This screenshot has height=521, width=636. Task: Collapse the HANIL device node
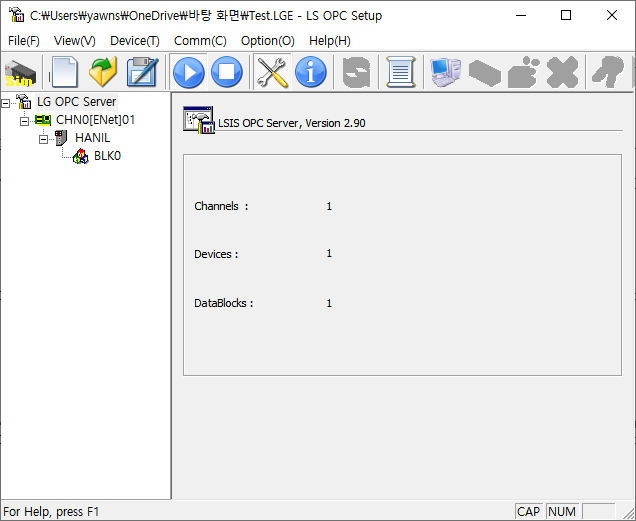(x=43, y=140)
